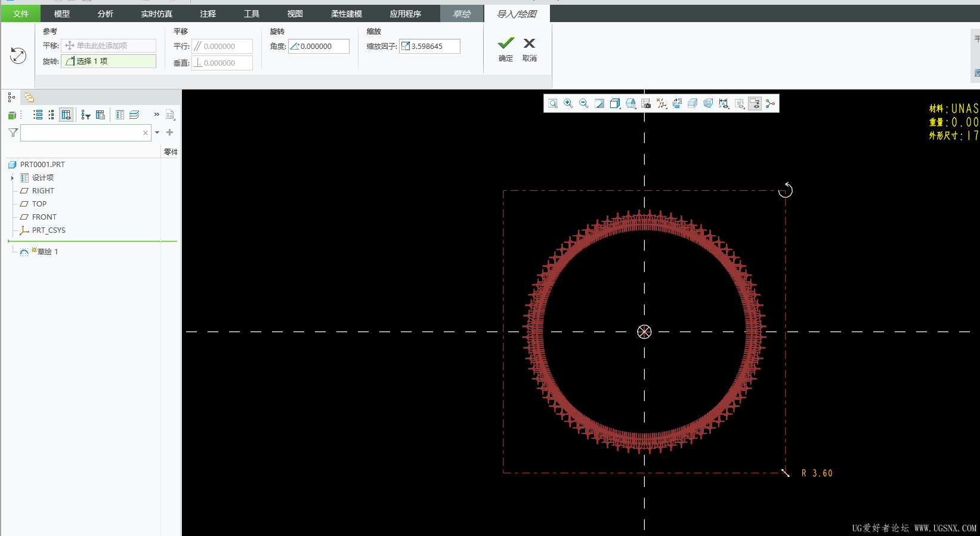Image resolution: width=980 pixels, height=536 pixels.
Task: Switch to the 模型 ribbon tab
Action: (62, 14)
